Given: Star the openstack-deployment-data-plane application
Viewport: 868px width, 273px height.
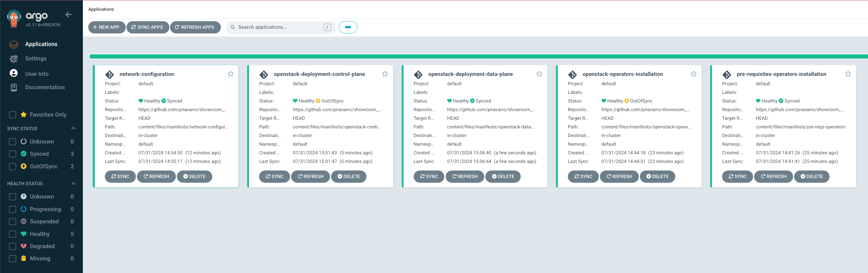Looking at the screenshot, I should [x=539, y=74].
